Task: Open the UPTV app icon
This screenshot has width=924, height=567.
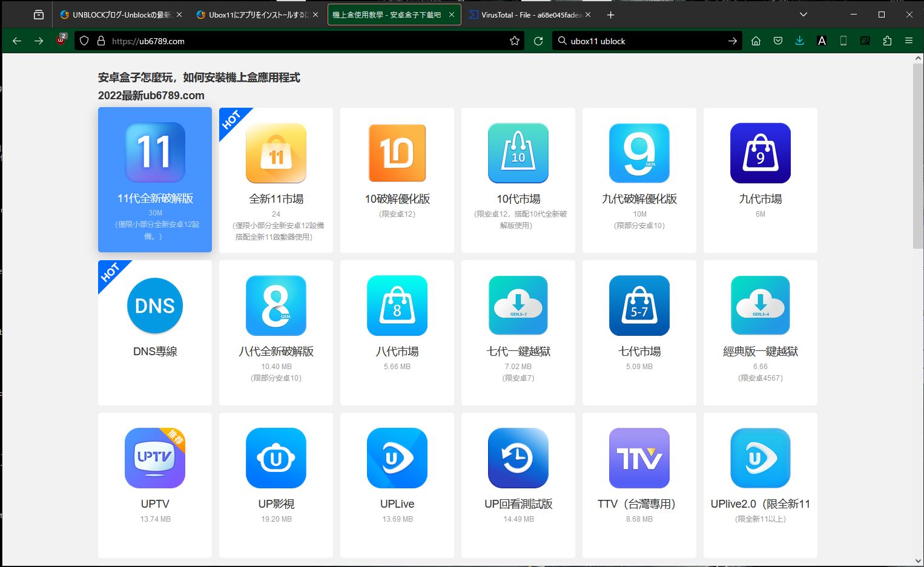Action: (x=155, y=458)
